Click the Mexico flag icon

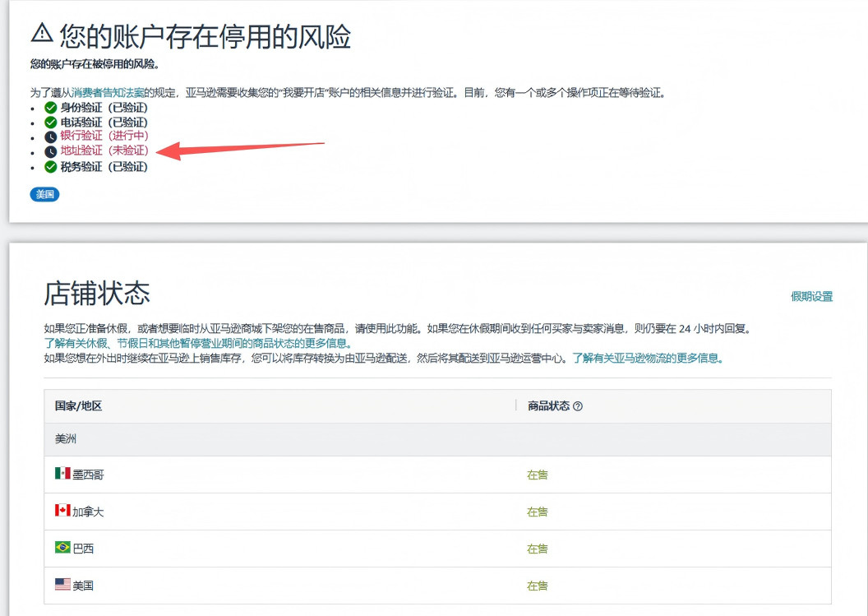pos(62,474)
